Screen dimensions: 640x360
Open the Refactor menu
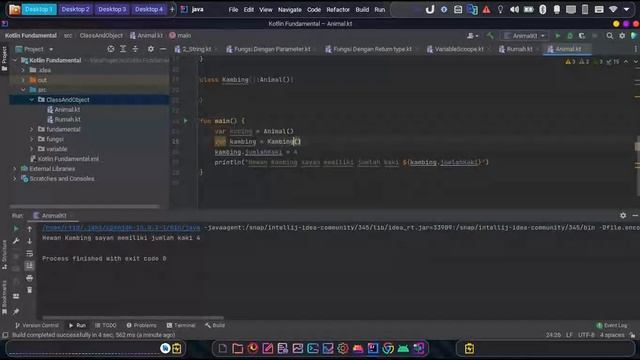338,9
